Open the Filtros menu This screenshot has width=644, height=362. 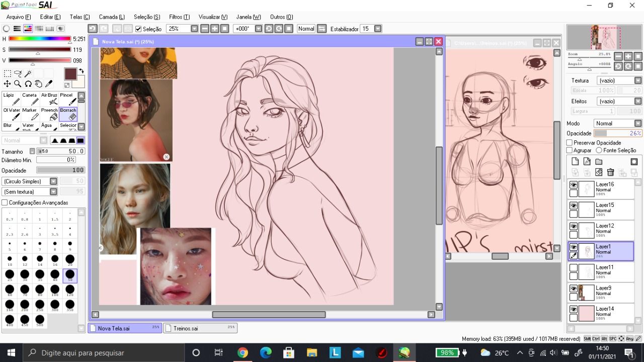[x=179, y=17]
